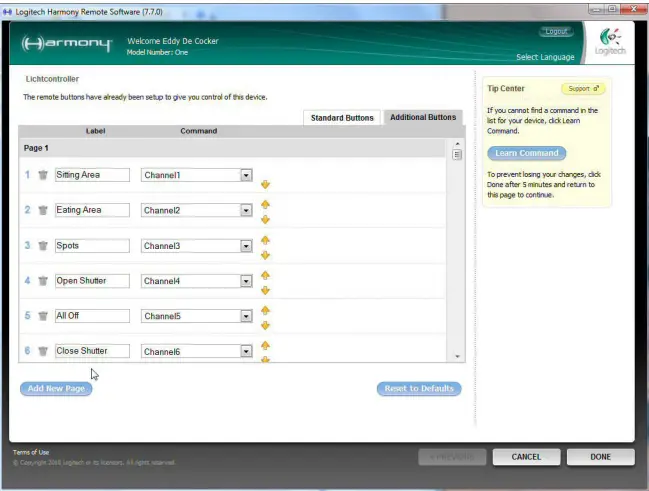Click the list scrollbar up arrow
649x491 pixels.
click(x=457, y=144)
